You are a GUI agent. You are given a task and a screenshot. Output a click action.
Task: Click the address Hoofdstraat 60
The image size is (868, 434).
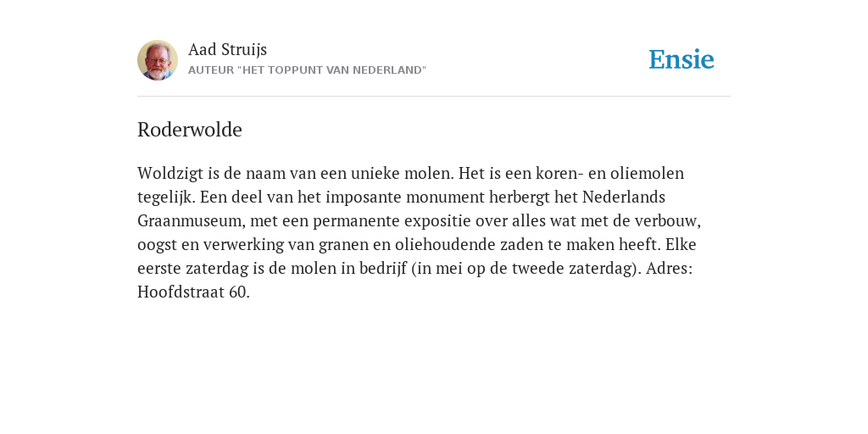(194, 292)
